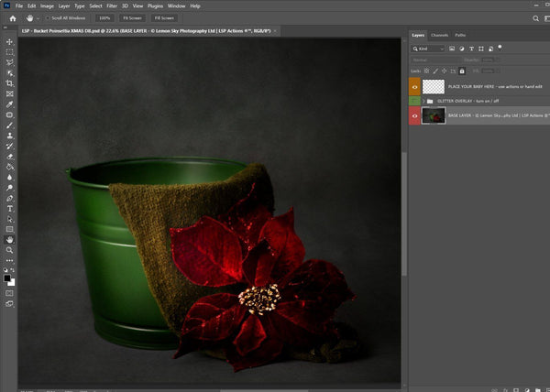This screenshot has height=392, width=550.
Task: Switch to the Channels tab
Action: 440,35
